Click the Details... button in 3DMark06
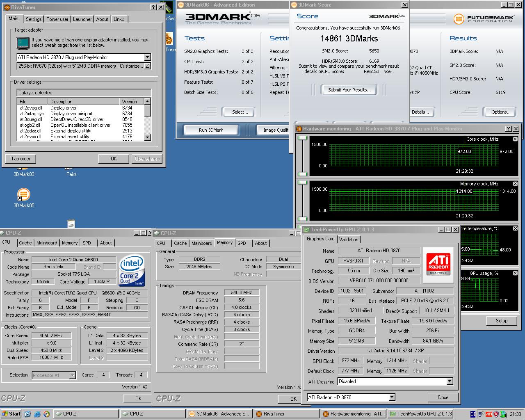 click(420, 112)
